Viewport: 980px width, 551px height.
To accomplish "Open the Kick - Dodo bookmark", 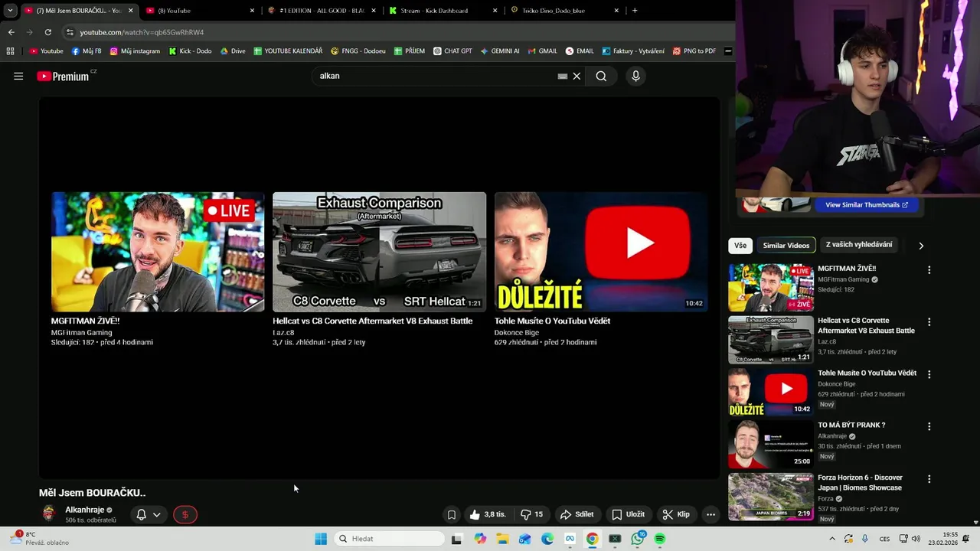I will click(x=190, y=51).
